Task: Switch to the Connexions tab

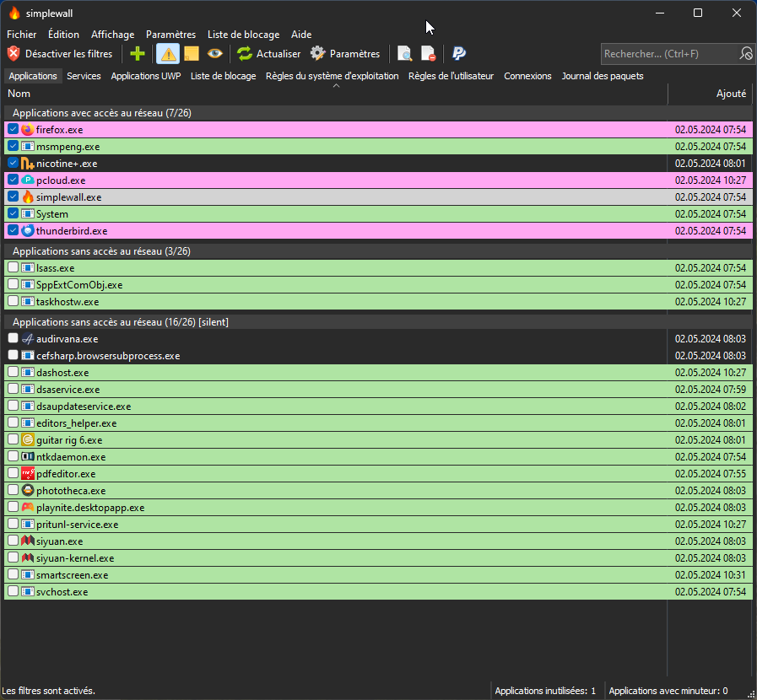Action: [x=527, y=76]
